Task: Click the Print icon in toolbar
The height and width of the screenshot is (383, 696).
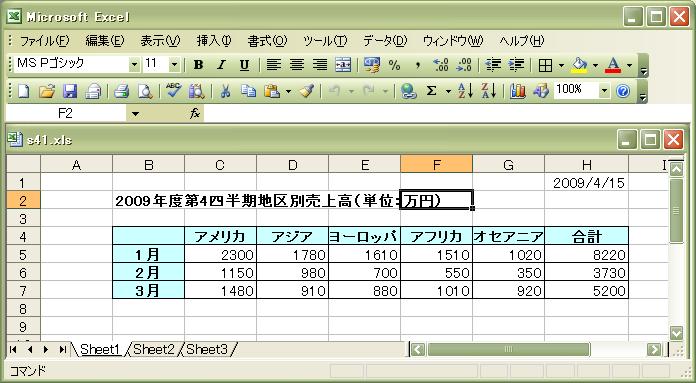Action: pyautogui.click(x=121, y=91)
